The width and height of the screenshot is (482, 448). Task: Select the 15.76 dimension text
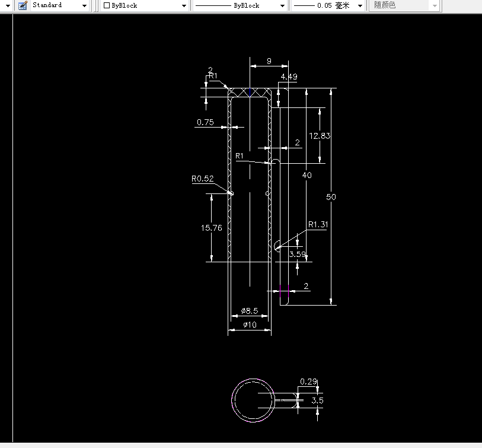pyautogui.click(x=211, y=227)
